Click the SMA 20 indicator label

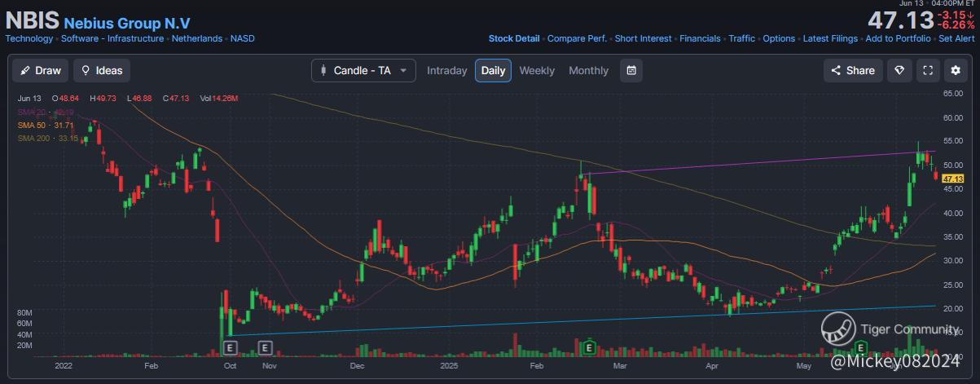pyautogui.click(x=46, y=112)
